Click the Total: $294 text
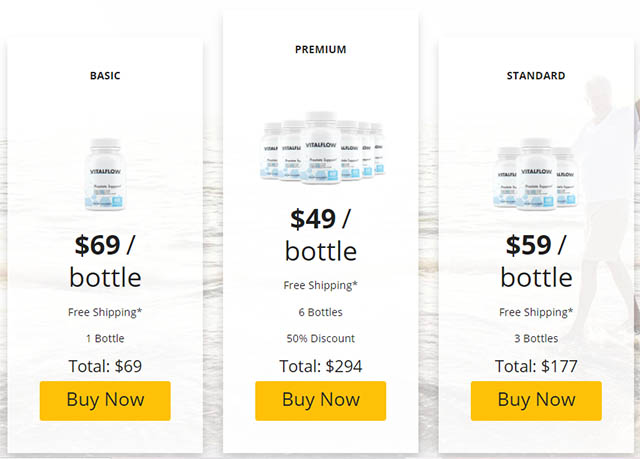The width and height of the screenshot is (640, 459). click(320, 366)
